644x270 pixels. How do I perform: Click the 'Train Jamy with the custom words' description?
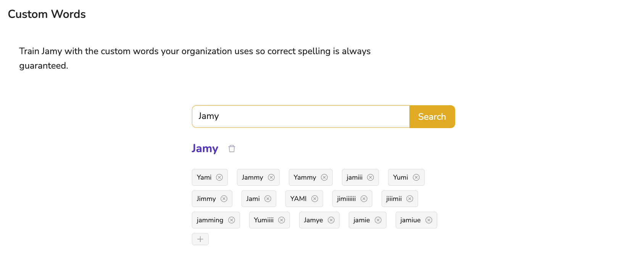[195, 58]
